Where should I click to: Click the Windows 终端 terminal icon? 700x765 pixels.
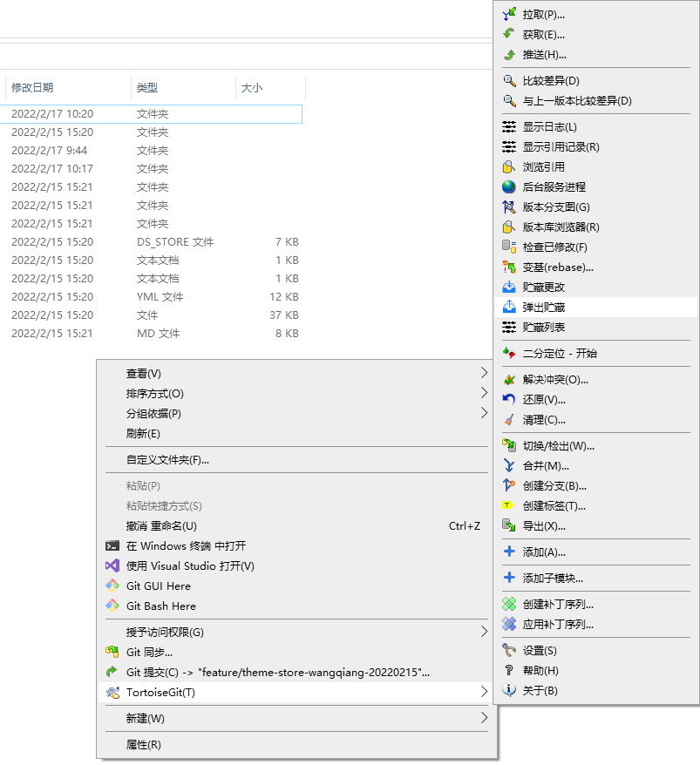click(112, 546)
